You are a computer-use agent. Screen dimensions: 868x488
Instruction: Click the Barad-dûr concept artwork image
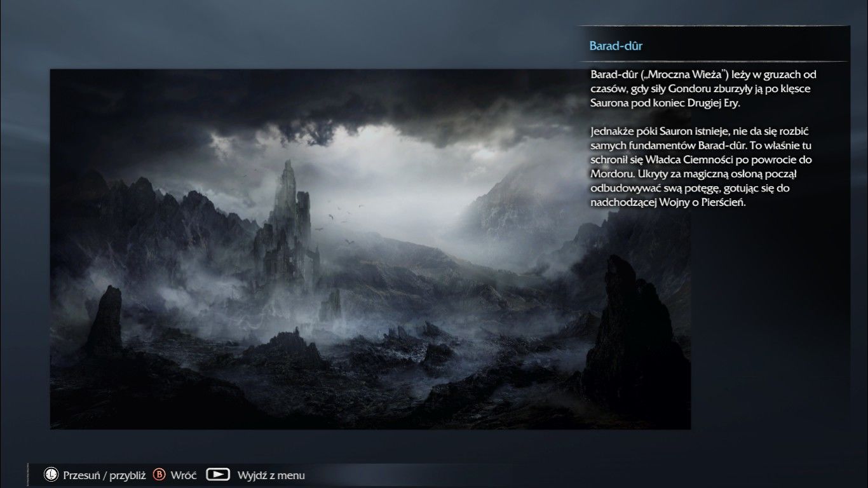(x=370, y=249)
